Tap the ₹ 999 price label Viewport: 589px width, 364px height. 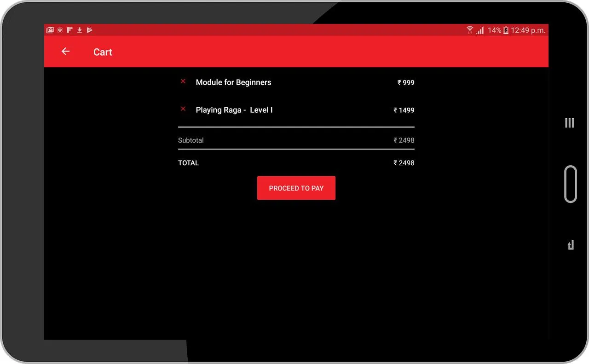pos(406,82)
